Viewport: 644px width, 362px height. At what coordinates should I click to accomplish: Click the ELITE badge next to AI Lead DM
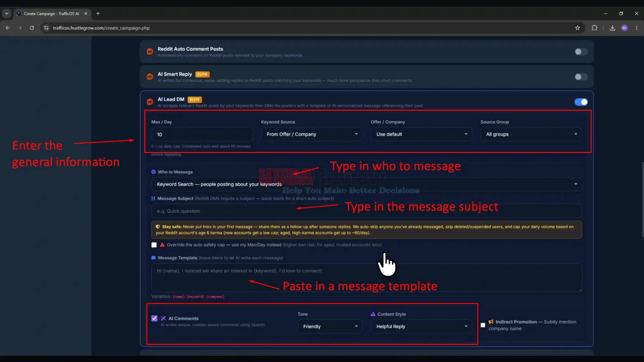[195, 99]
